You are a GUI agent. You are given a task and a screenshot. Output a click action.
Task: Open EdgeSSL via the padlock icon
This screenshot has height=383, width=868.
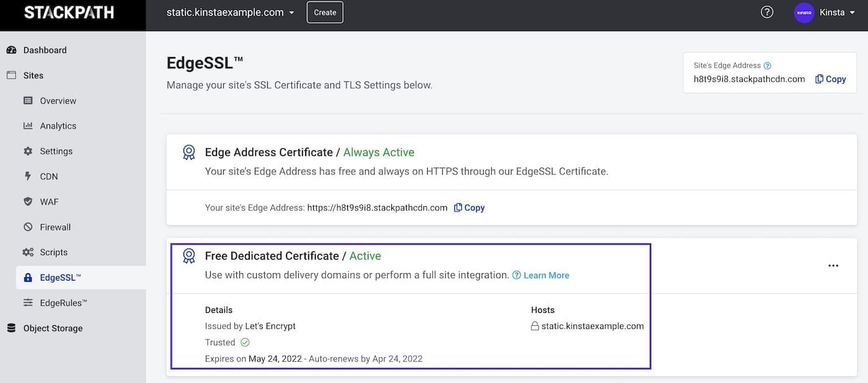pyautogui.click(x=27, y=277)
